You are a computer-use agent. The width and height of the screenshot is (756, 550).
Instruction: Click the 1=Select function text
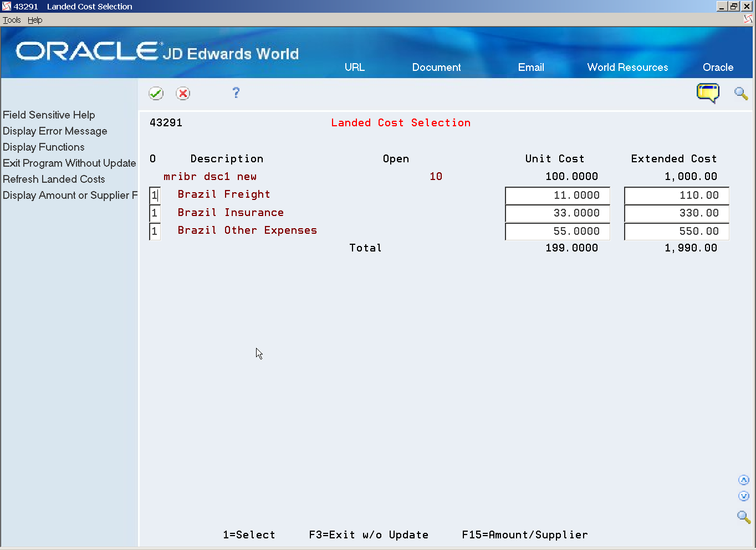tap(249, 534)
